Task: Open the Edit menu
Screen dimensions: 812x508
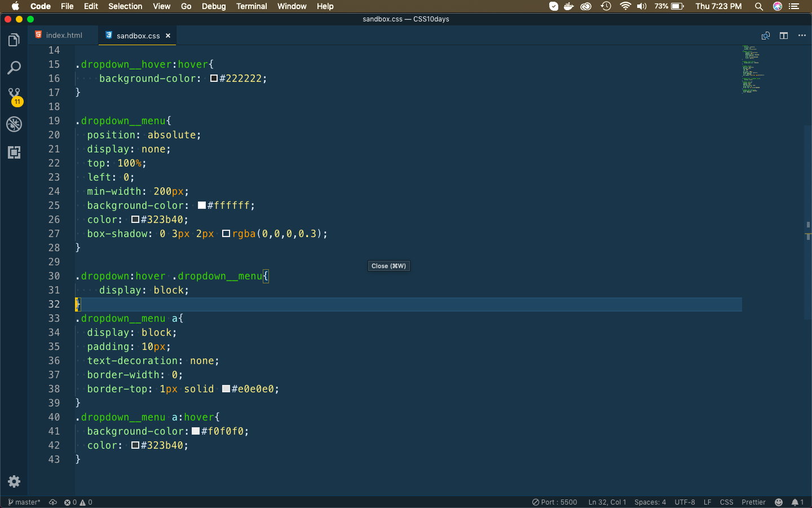Action: click(91, 6)
